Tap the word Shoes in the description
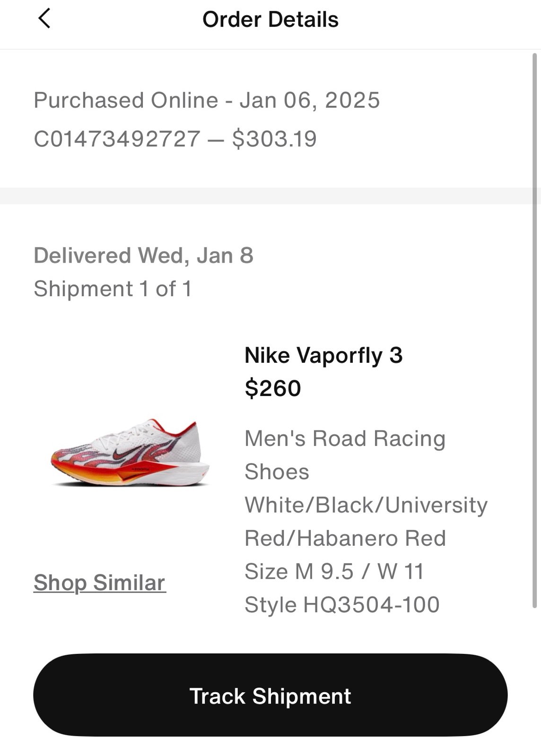This screenshot has width=541, height=756. (277, 472)
